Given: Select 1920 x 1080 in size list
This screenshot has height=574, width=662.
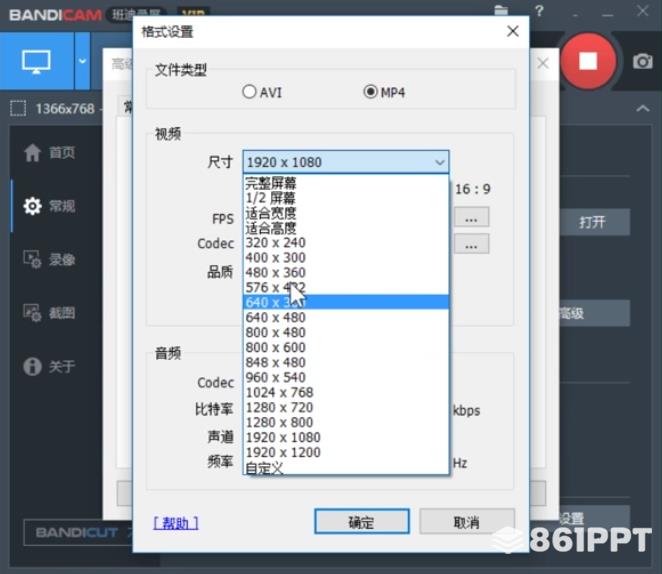Looking at the screenshot, I should coord(346,437).
